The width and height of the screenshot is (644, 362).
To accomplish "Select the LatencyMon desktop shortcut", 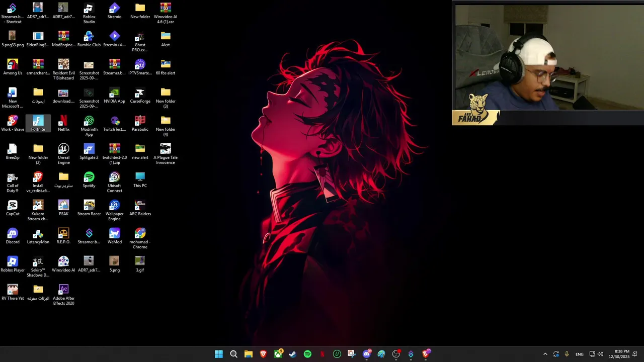I will [38, 236].
